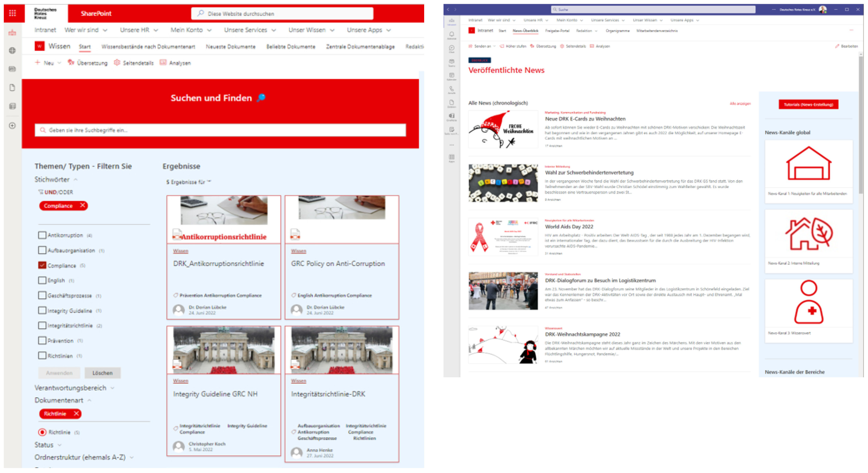Viewport: 868px width, 473px height.
Task: Click the Tutorials (News-Erstellung) button
Action: [x=808, y=104]
